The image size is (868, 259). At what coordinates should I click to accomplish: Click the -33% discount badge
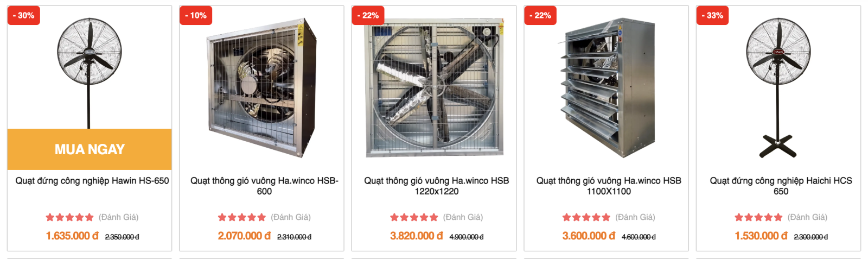point(712,16)
